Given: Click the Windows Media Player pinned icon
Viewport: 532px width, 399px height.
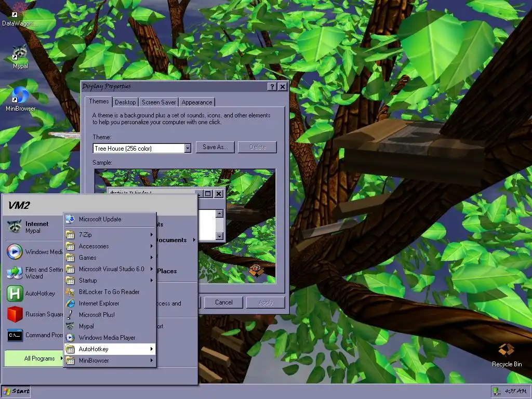Looking at the screenshot, I should pos(15,252).
